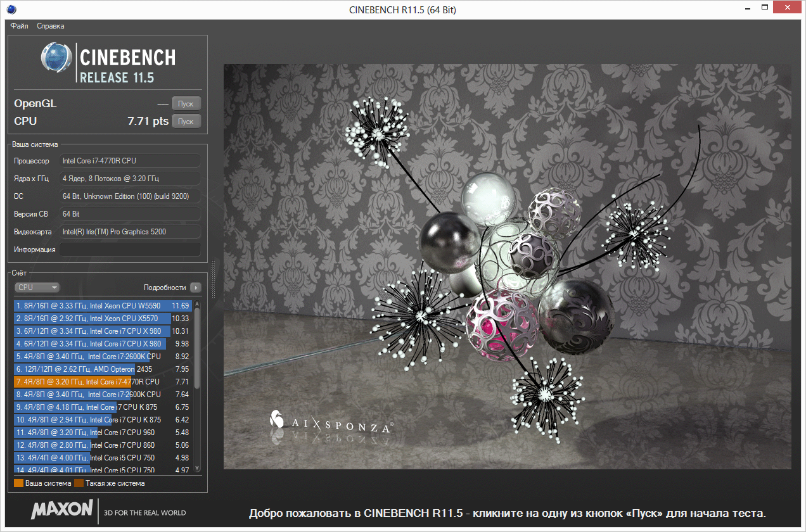Click the ranking list scrollbar thumb
This screenshot has width=806, height=532.
coord(197,348)
